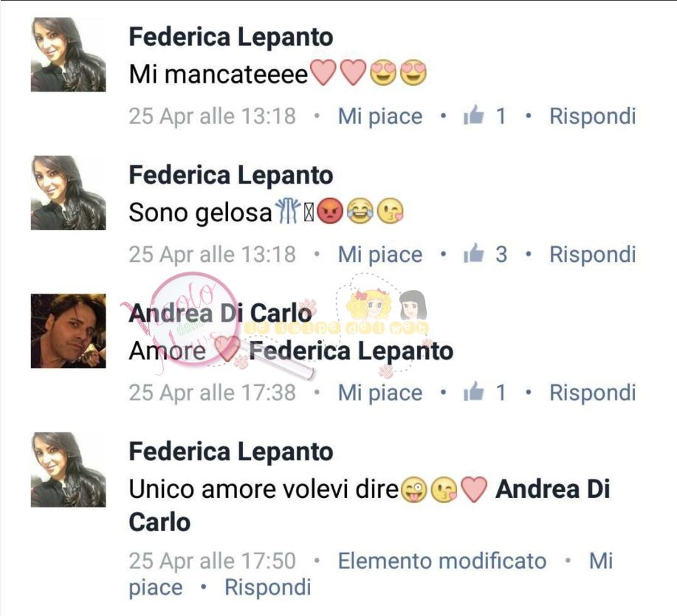677x616 pixels.
Task: Click tagged 'Andrea Di' mention in last comment
Action: pyautogui.click(x=553, y=489)
